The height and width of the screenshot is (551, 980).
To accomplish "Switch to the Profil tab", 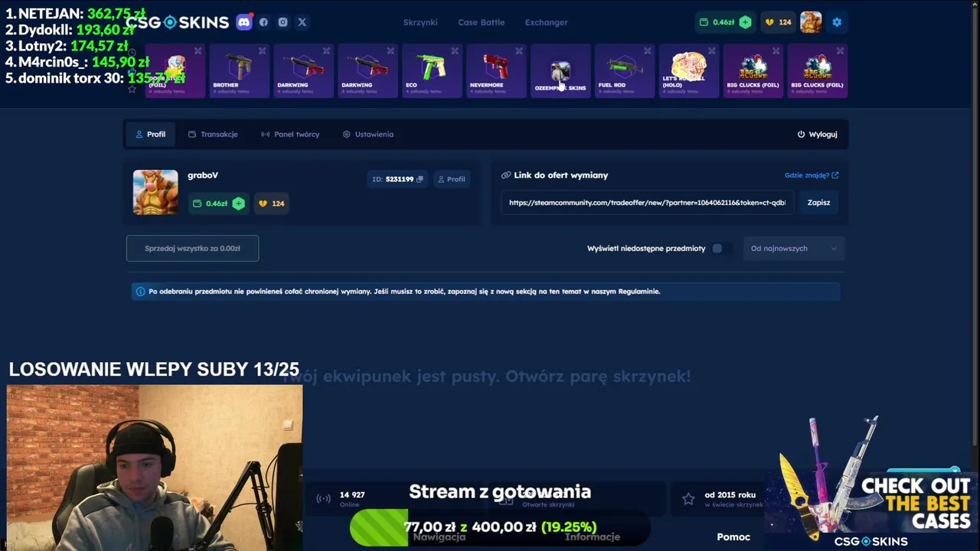I will click(150, 134).
